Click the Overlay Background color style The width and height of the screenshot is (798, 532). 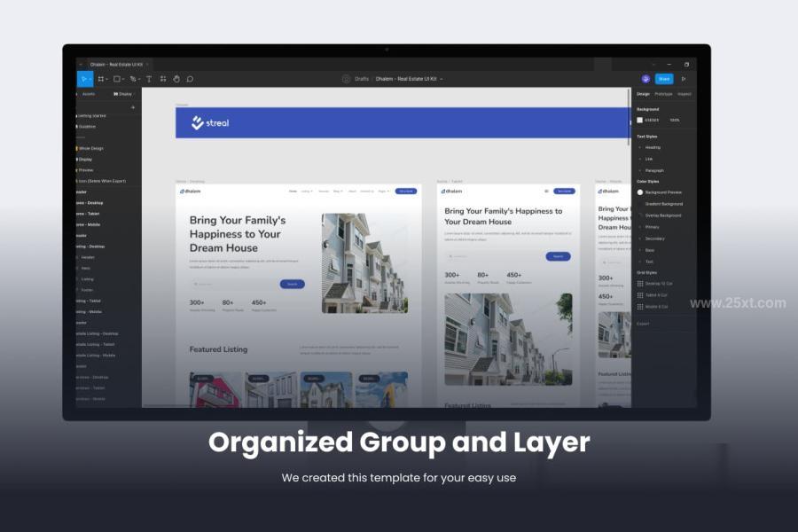[x=663, y=215]
